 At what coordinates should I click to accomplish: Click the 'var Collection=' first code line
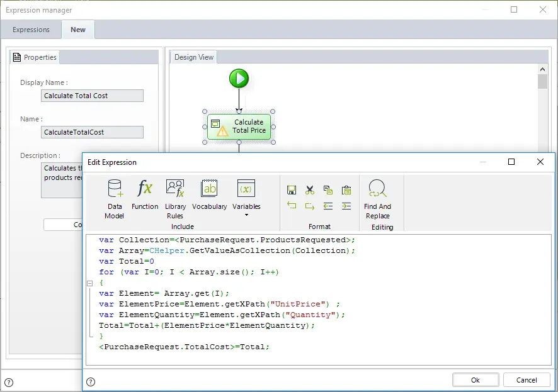227,240
